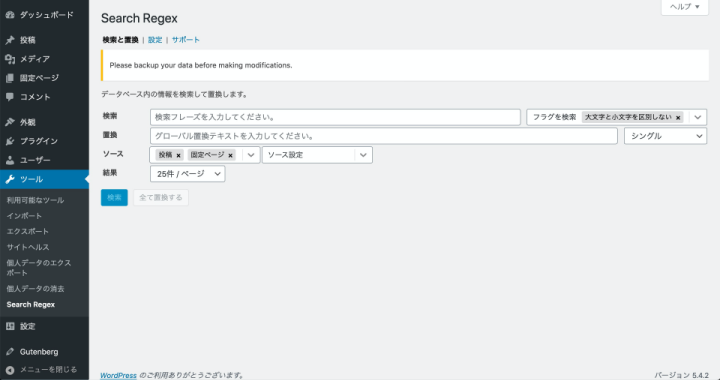The width and height of the screenshot is (720, 380).
Task: Select 個人データのエクスポート submenu item
Action: pyautogui.click(x=39, y=268)
